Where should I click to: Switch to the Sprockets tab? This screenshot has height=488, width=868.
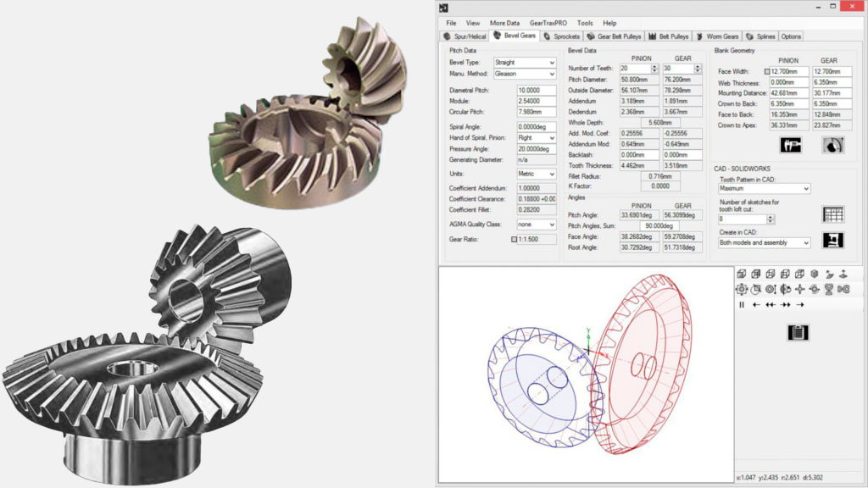point(562,36)
